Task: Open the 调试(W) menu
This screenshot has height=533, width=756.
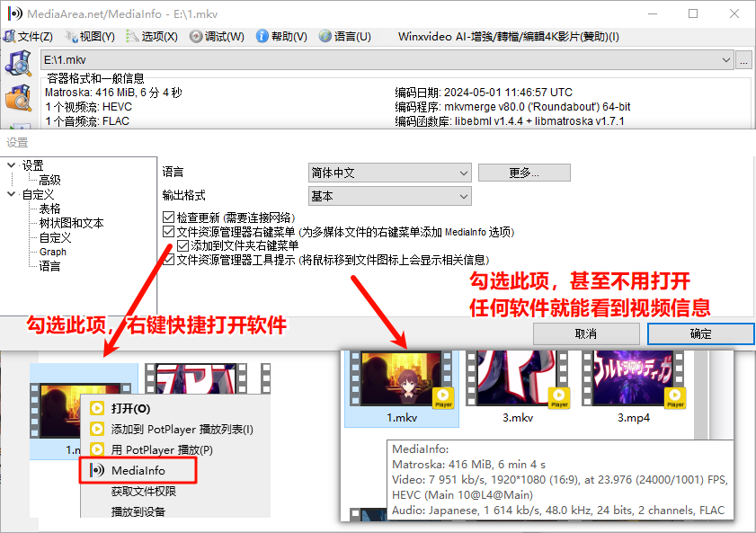Action: 217,37
